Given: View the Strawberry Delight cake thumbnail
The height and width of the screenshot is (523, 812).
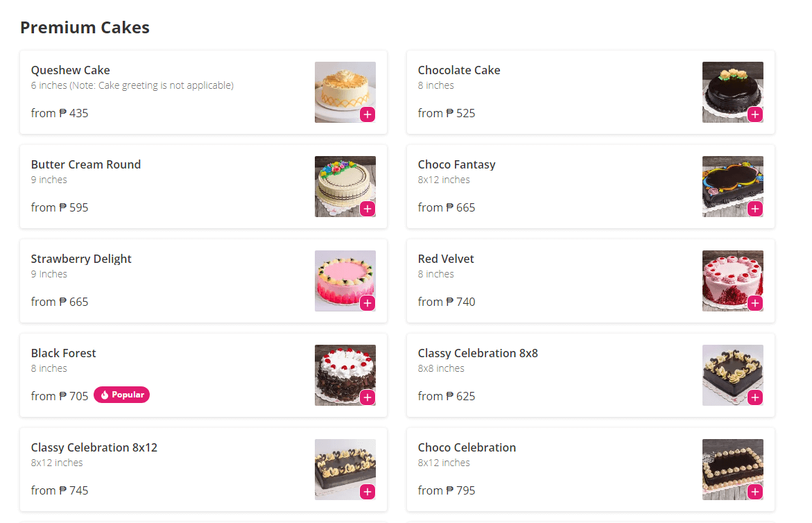Looking at the screenshot, I should tap(345, 281).
